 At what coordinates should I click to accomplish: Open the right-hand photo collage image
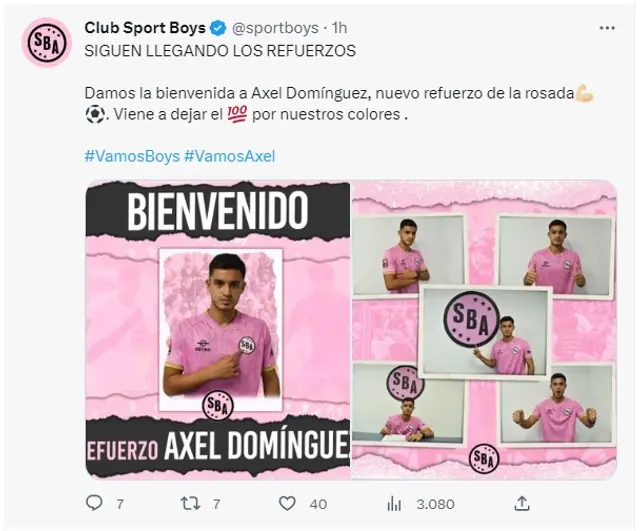pos(484,330)
